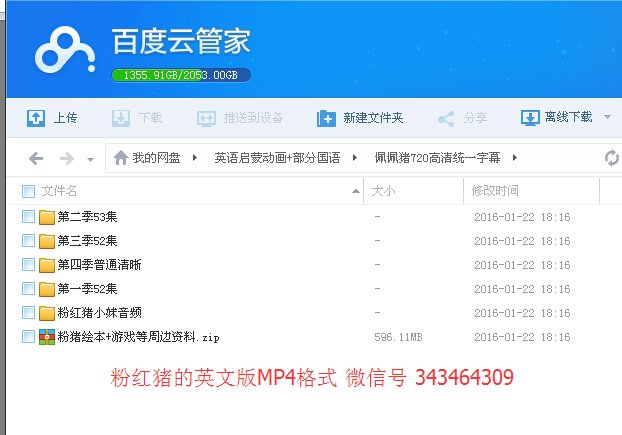
Task: Select the folder name 粉红猪小妹音频
Action: (x=99, y=313)
